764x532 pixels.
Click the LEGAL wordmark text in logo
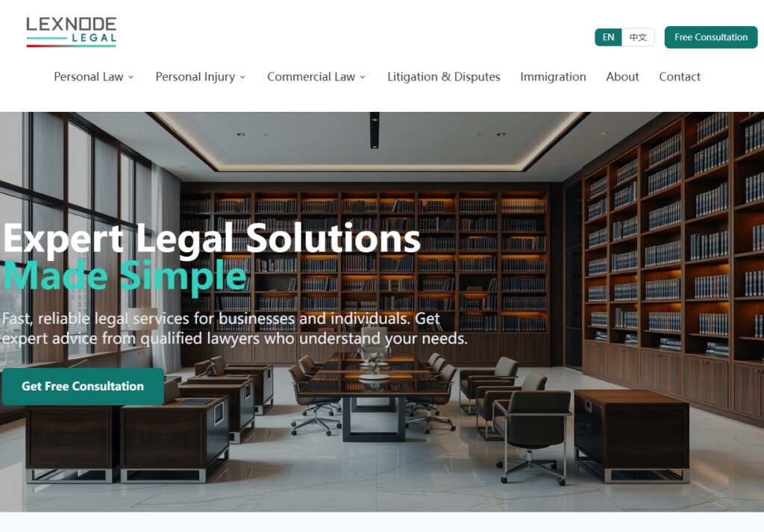click(94, 38)
